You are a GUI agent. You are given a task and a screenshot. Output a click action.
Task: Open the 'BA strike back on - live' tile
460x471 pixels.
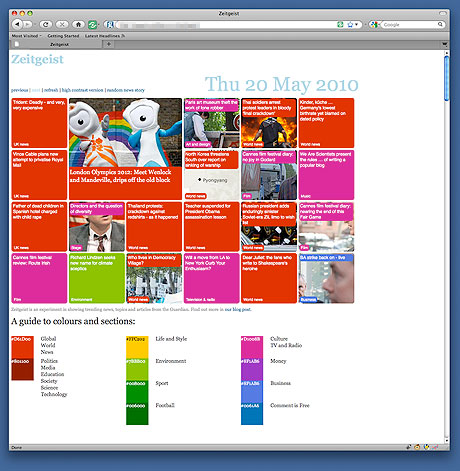tap(326, 278)
